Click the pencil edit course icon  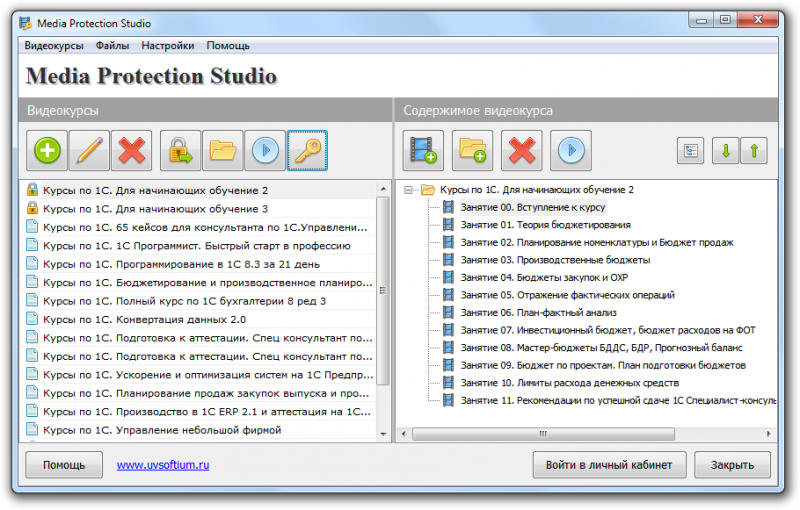click(x=89, y=150)
